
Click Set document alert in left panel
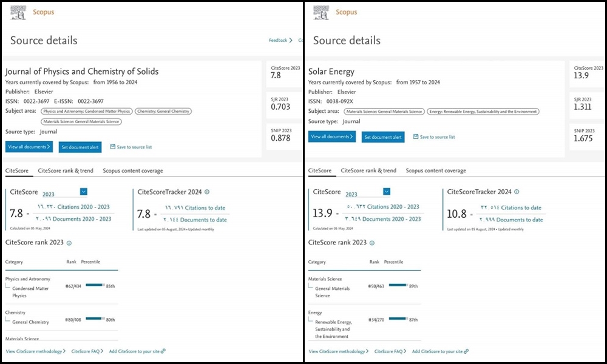[x=81, y=147]
